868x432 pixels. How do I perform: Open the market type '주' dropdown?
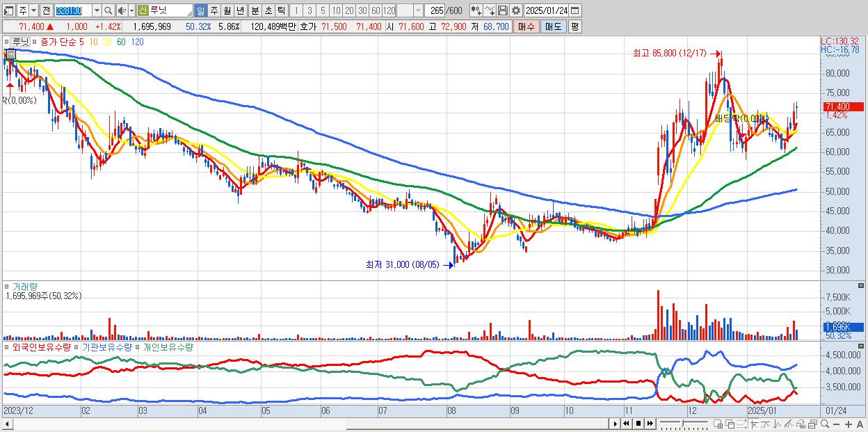[33, 11]
